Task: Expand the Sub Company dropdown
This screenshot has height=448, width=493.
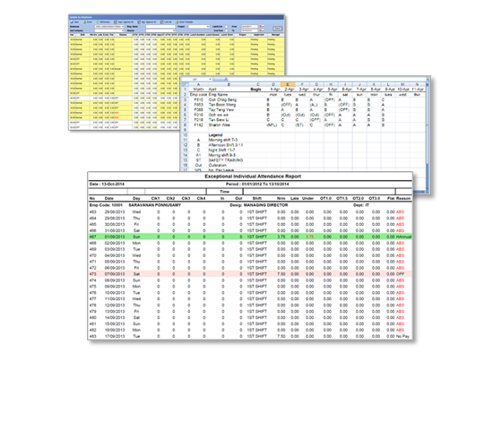Action: pos(109,30)
